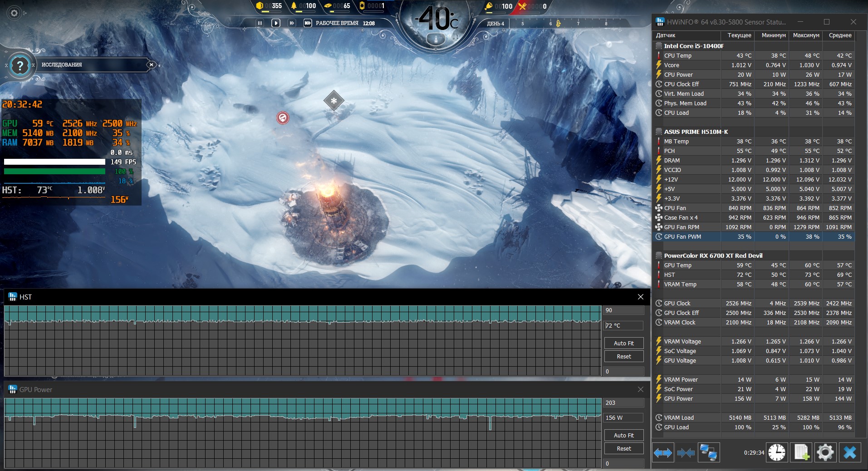The width and height of the screenshot is (868, 471).
Task: Select the SoC Voltage sensor row
Action: 754,351
